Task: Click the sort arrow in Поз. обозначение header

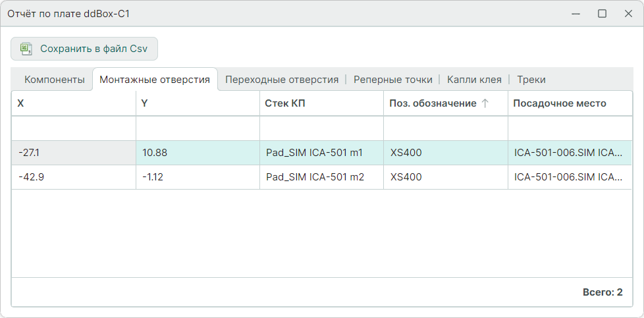Action: point(485,103)
